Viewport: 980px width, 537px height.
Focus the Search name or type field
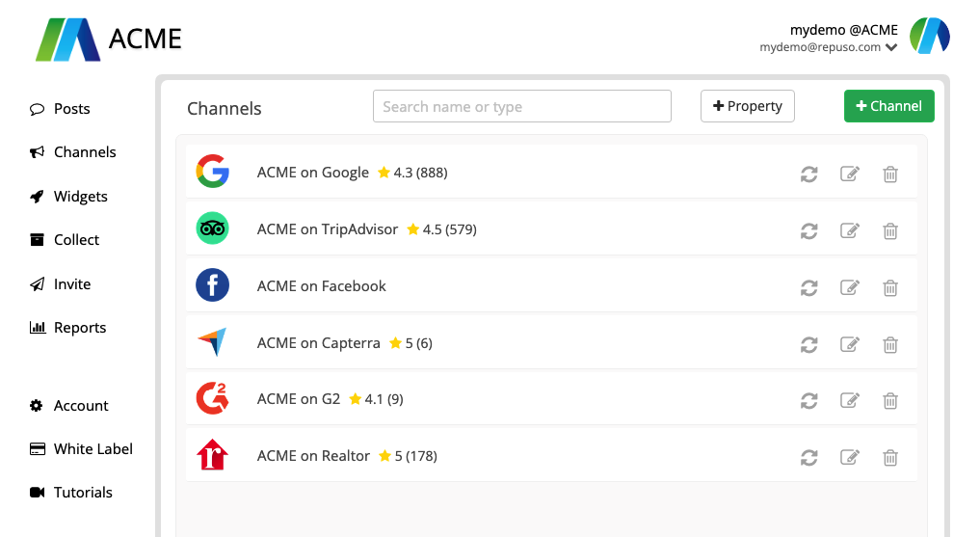click(x=522, y=106)
